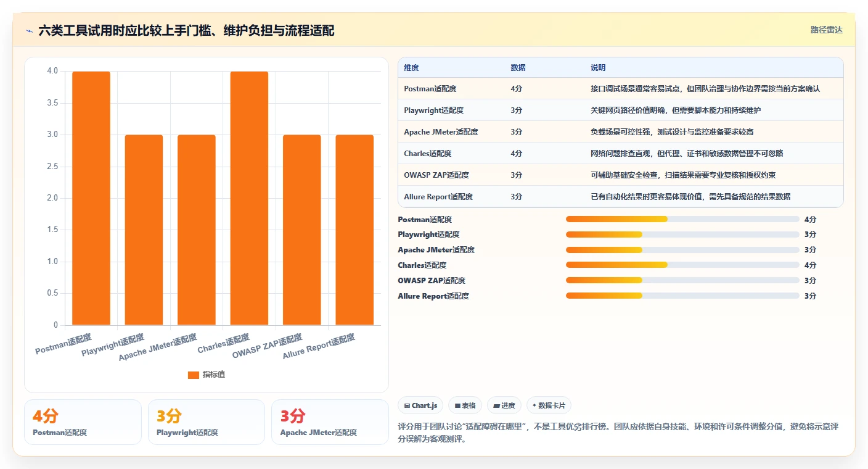Click the Charles适配度 progress bar

click(x=682, y=265)
